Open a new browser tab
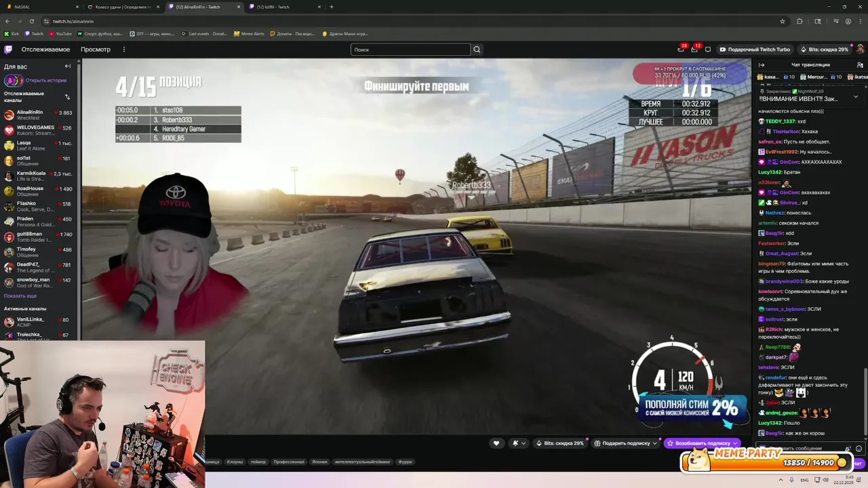The image size is (868, 488). 332,7
